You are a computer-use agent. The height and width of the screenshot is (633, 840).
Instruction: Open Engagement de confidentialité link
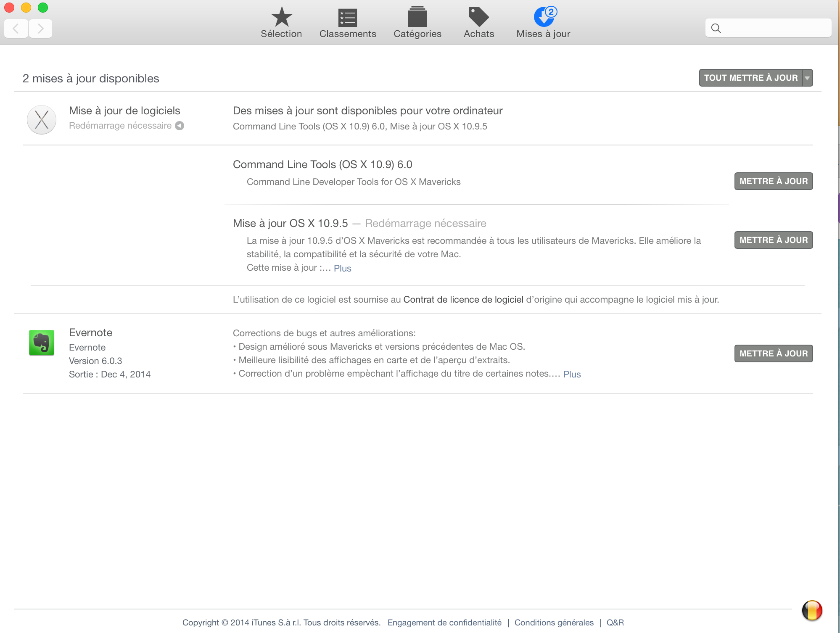coord(444,622)
